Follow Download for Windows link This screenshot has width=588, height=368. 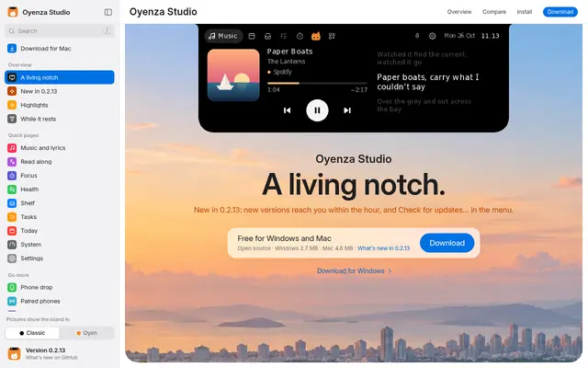354,270
